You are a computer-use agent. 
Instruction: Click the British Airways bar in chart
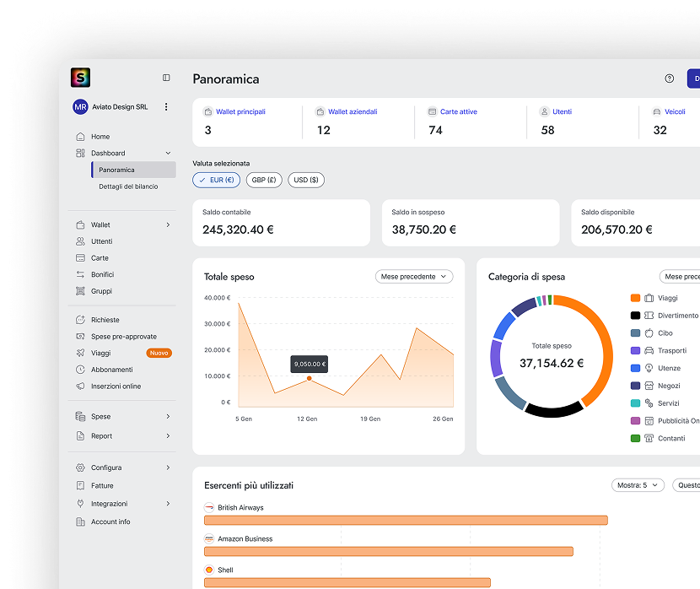[406, 520]
